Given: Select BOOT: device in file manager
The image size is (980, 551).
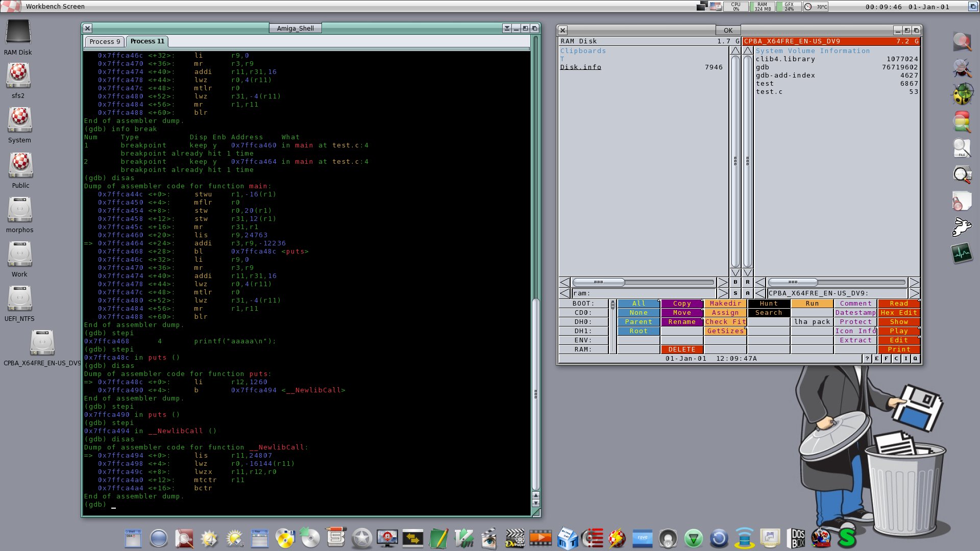Looking at the screenshot, I should click(x=583, y=304).
